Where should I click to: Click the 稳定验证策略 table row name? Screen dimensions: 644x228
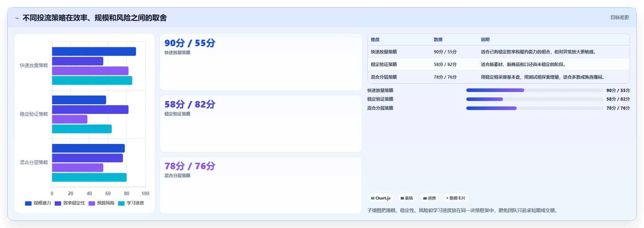[x=384, y=65]
